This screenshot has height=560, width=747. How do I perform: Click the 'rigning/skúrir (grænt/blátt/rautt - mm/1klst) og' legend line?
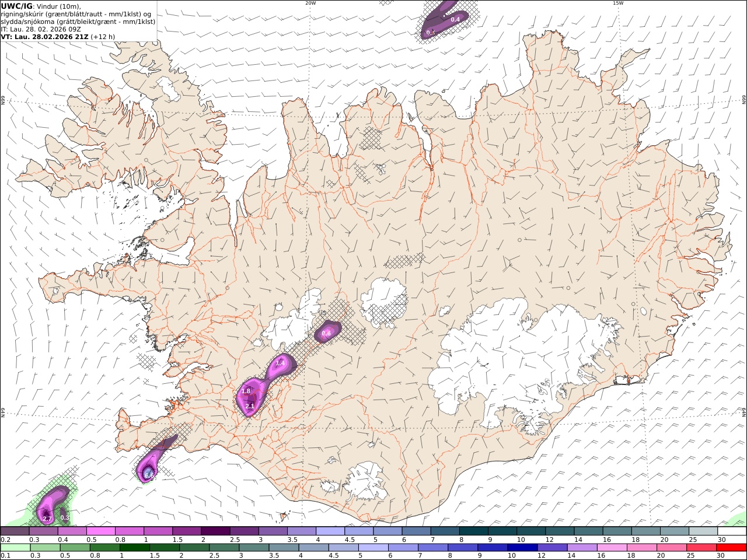[x=76, y=14]
